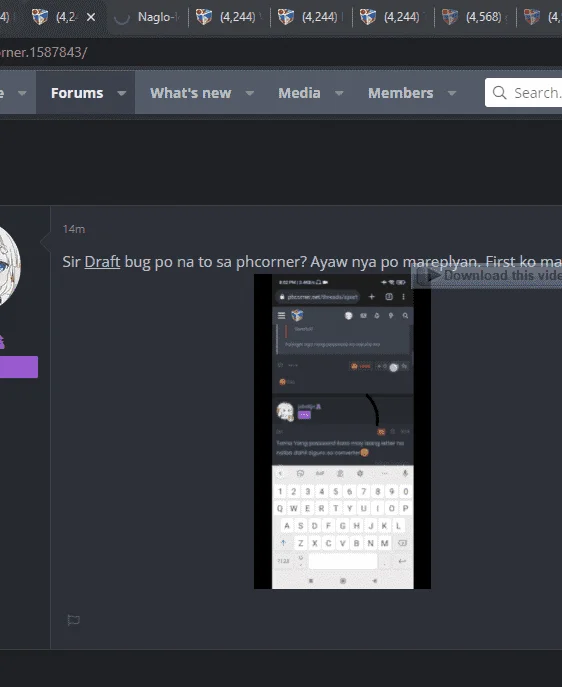
Task: Open the Media navigation item
Action: [x=299, y=93]
